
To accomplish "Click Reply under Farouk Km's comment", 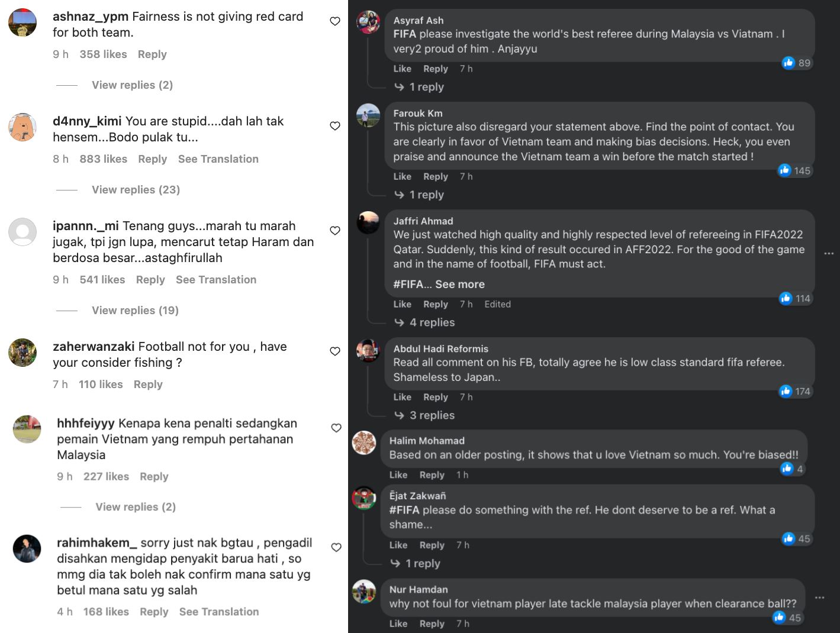I will click(435, 176).
